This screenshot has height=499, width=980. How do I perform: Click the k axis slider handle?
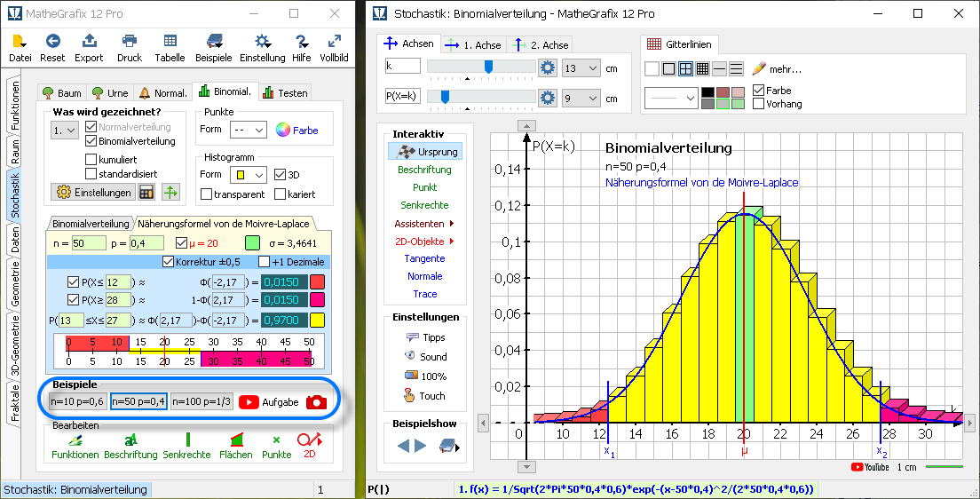489,67
